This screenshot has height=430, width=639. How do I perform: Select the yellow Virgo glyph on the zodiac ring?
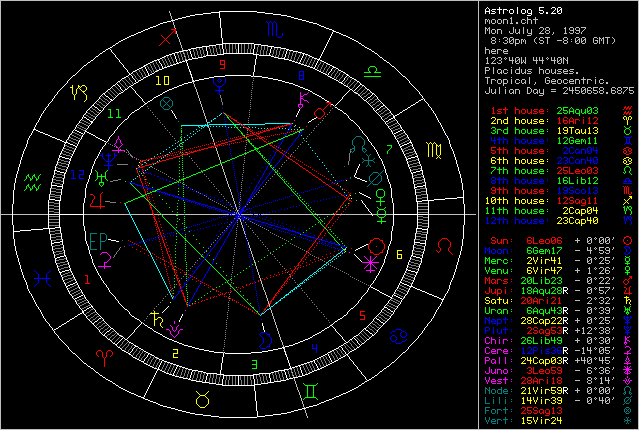click(x=433, y=150)
